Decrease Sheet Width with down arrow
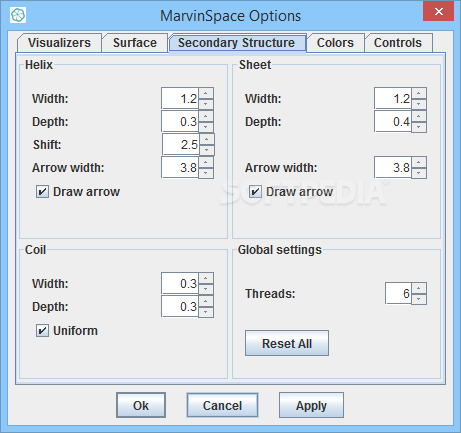Screen dimensions: 461x433 tap(419, 104)
